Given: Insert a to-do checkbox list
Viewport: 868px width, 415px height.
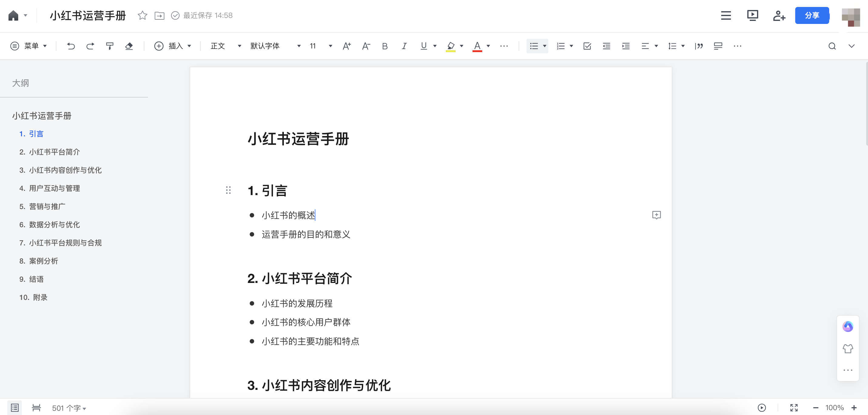Looking at the screenshot, I should [587, 46].
